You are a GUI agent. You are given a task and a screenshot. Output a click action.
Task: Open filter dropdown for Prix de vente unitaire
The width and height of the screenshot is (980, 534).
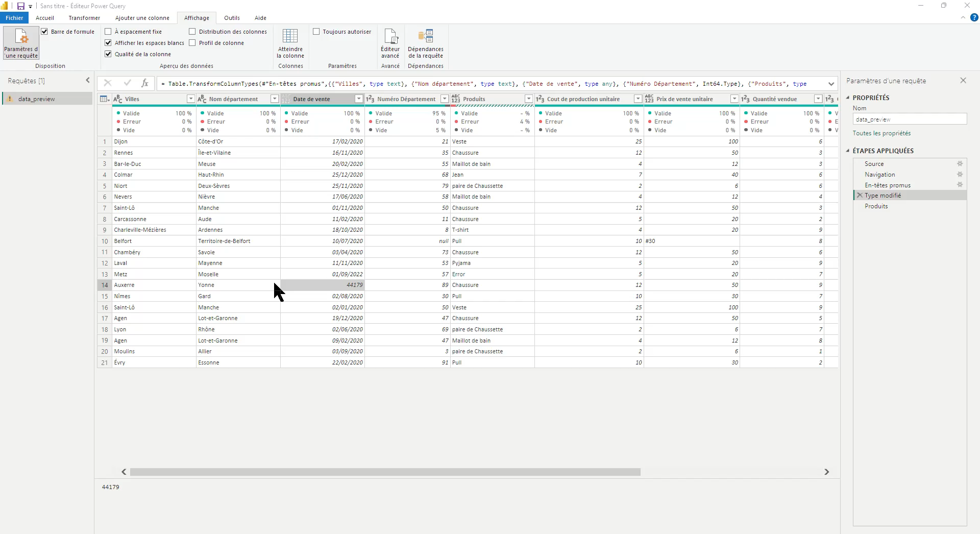click(x=734, y=99)
